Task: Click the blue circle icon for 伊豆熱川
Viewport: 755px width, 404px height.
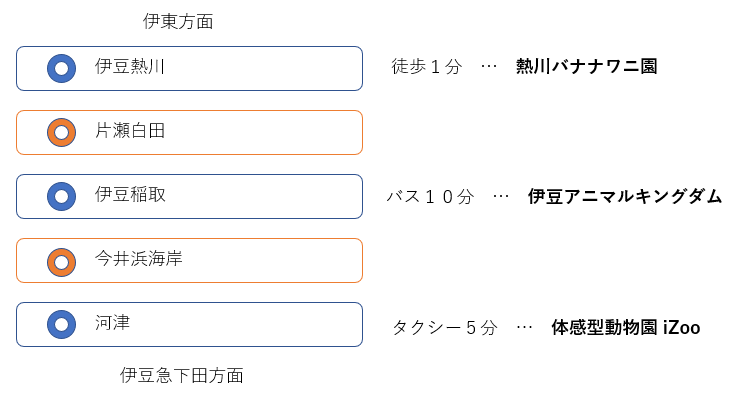Action: [x=61, y=68]
